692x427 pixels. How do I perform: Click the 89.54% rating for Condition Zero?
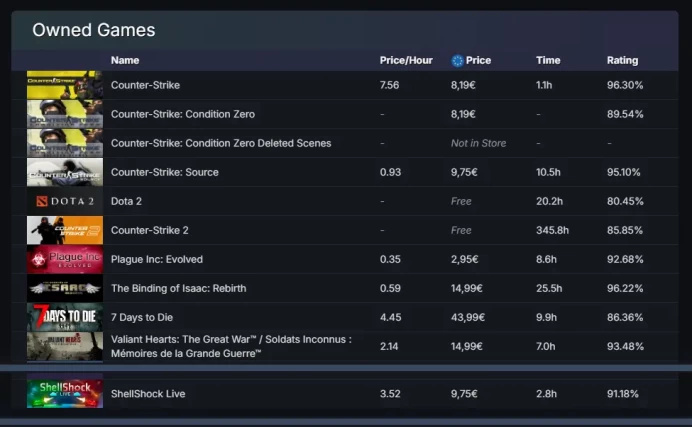pos(625,114)
